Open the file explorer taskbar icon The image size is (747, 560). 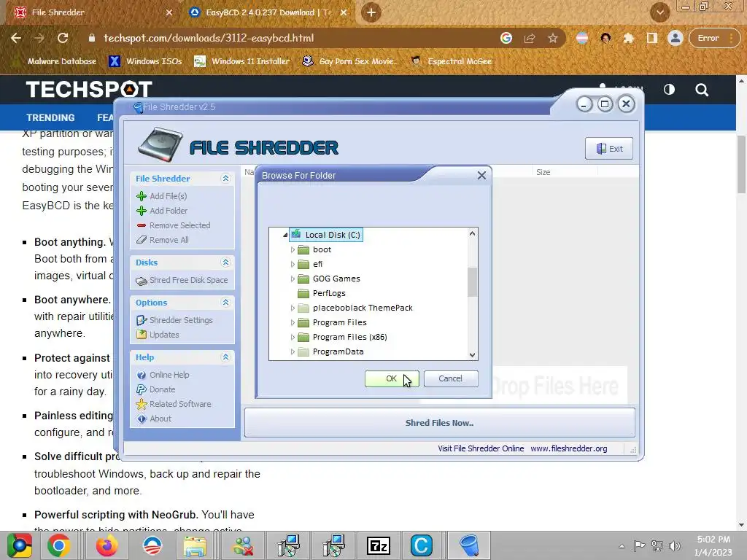click(196, 545)
